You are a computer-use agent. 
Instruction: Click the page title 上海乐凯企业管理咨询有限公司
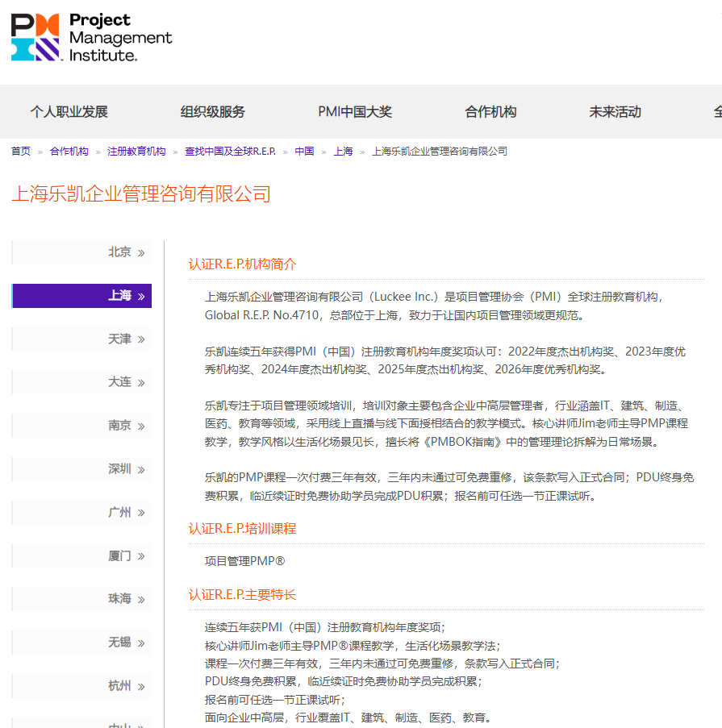[x=141, y=193]
